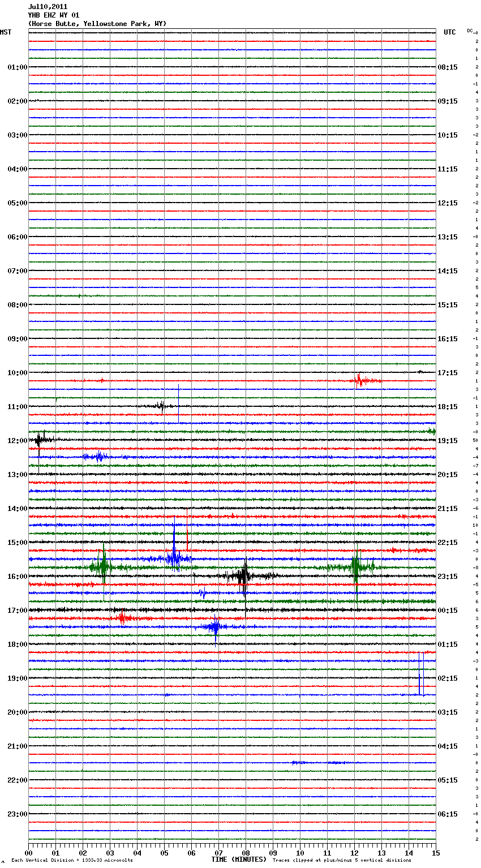
Task: Click the 15:15 UTC time label
Action: [448, 305]
